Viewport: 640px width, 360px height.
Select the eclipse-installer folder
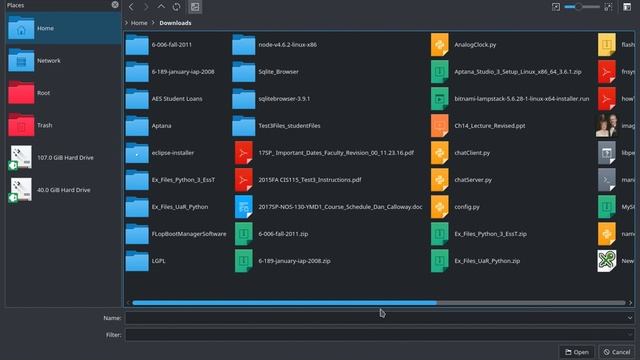pyautogui.click(x=160, y=153)
